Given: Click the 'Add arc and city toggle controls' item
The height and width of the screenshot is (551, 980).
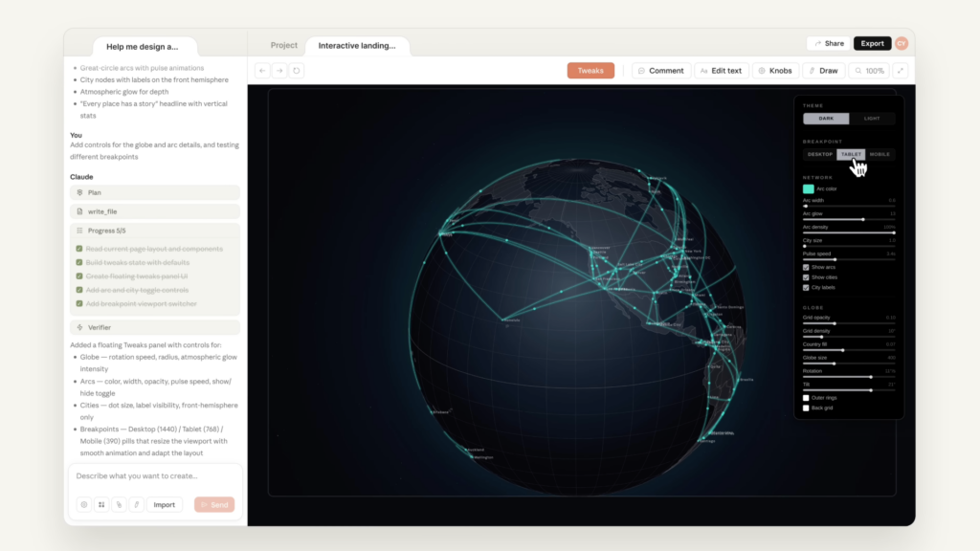Looking at the screenshot, I should click(x=137, y=290).
